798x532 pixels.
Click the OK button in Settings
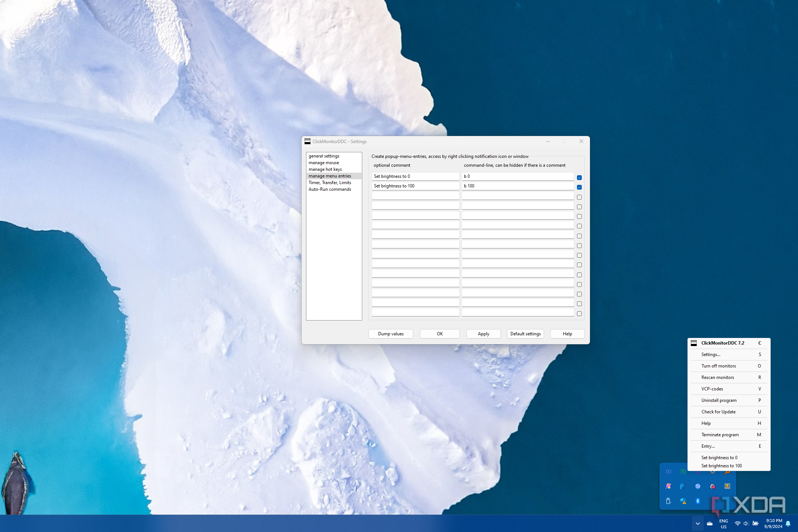click(439, 334)
